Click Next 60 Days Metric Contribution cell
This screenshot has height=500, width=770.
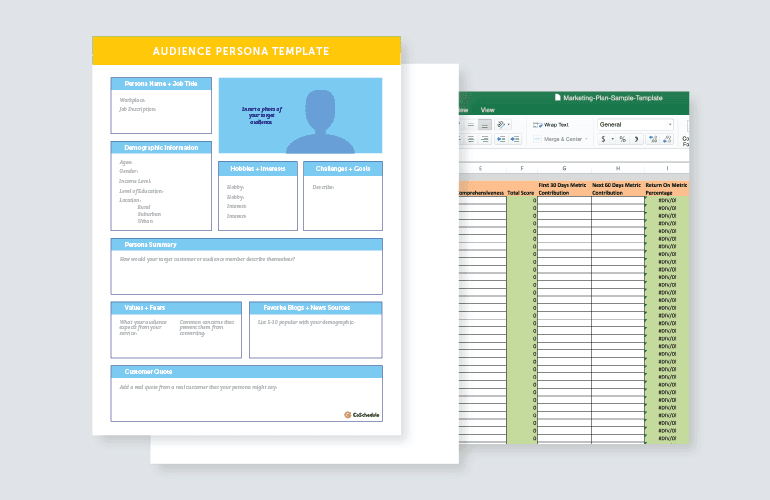618,189
